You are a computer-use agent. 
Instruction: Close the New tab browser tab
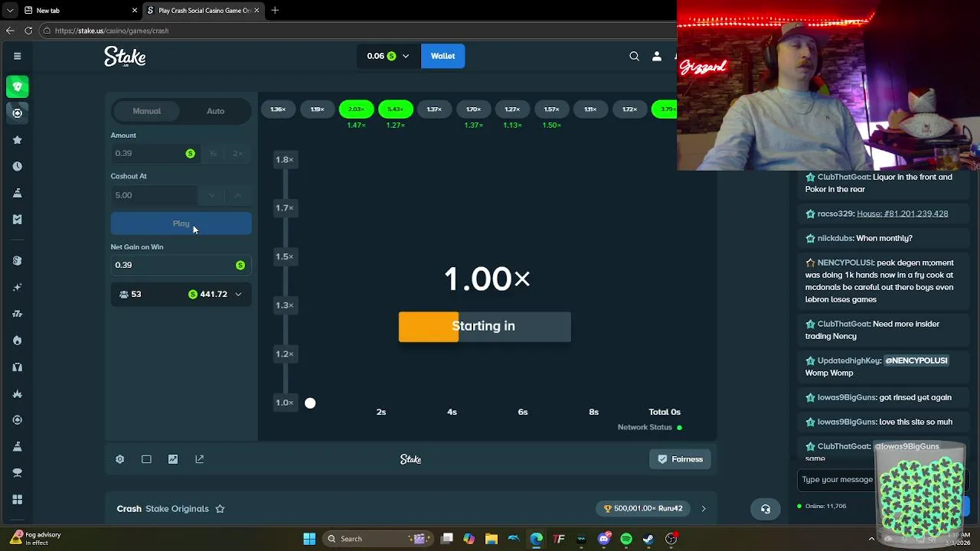click(136, 10)
